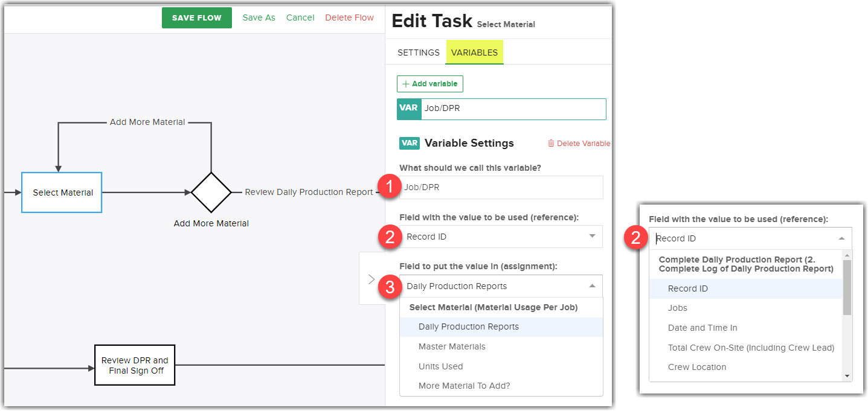Select the Add More Material decision diamond
Image resolution: width=868 pixels, height=411 pixels.
pyautogui.click(x=211, y=193)
